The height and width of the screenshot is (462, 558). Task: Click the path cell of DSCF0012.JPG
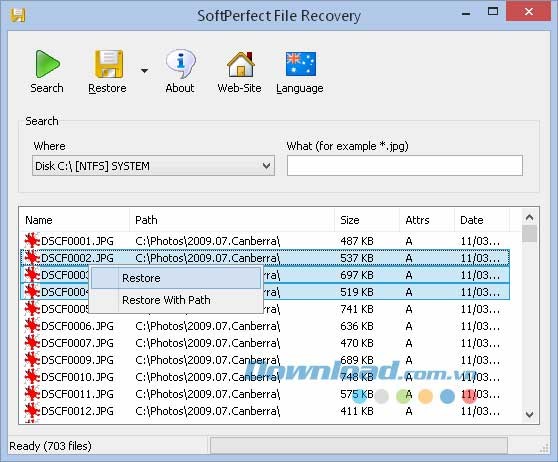pos(207,411)
